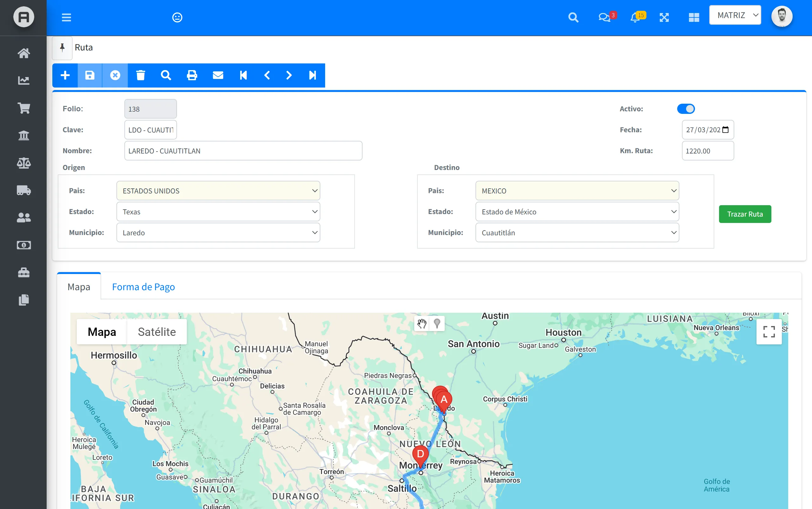Delete record with trash icon
Screen dimensions: 812x509
click(141, 75)
